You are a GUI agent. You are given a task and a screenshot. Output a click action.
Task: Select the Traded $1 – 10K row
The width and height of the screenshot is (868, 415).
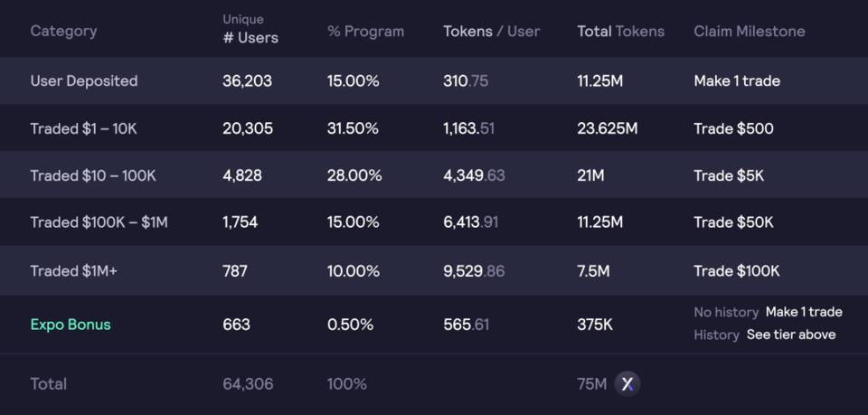(434, 128)
